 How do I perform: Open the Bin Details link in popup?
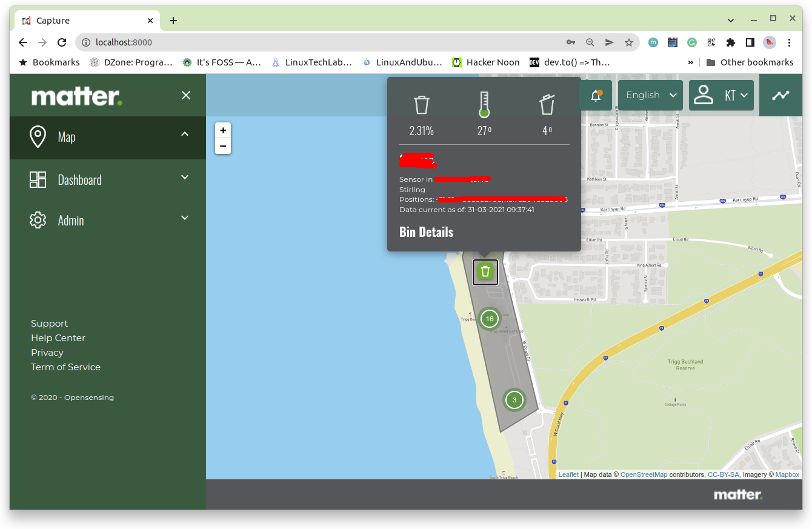[426, 232]
